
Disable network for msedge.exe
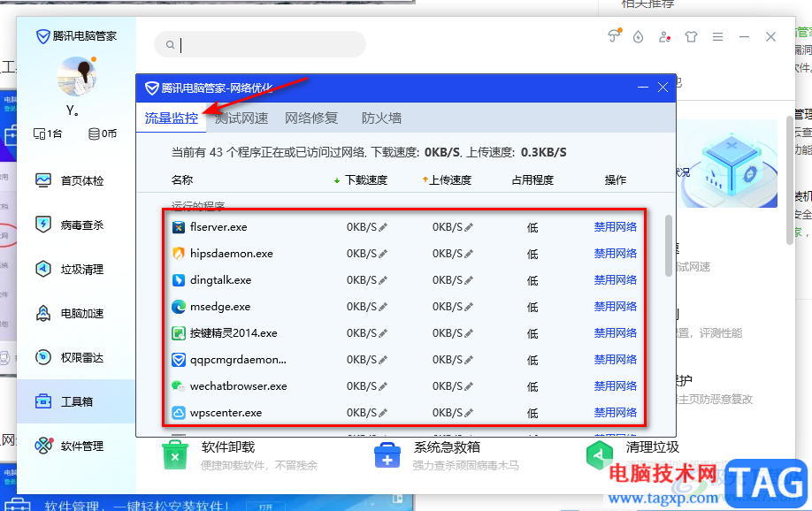616,307
